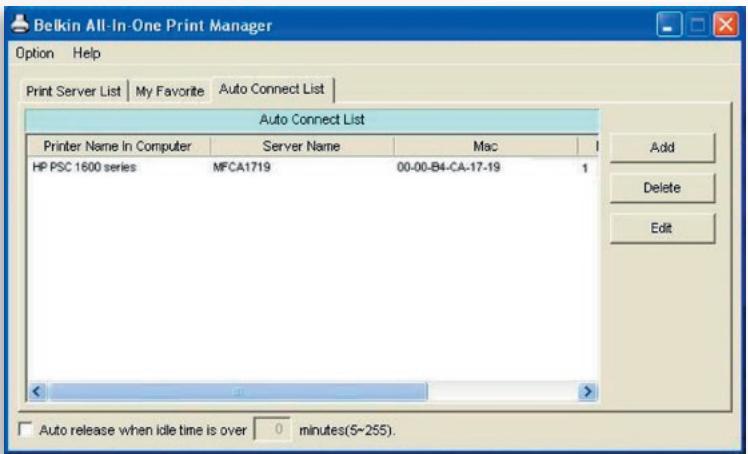Click the Mac column header

(x=486, y=146)
